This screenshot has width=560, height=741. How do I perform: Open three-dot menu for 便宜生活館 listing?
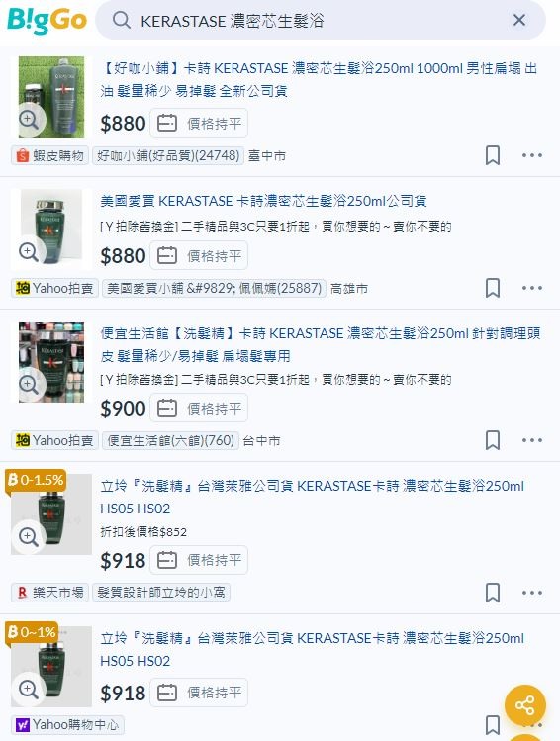532,440
